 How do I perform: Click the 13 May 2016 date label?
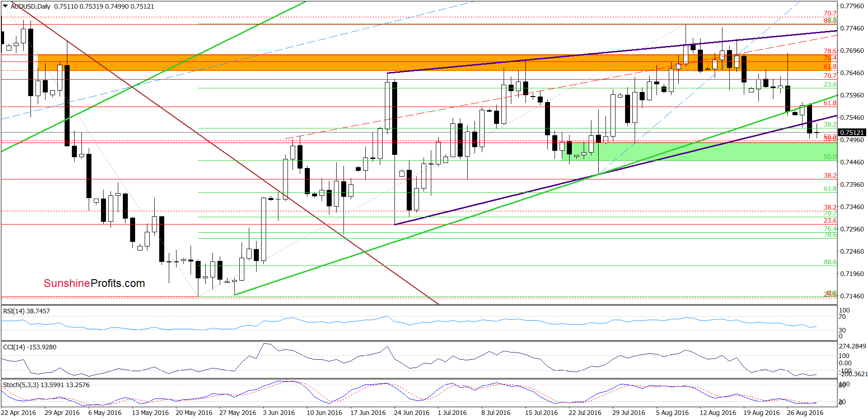tap(150, 413)
